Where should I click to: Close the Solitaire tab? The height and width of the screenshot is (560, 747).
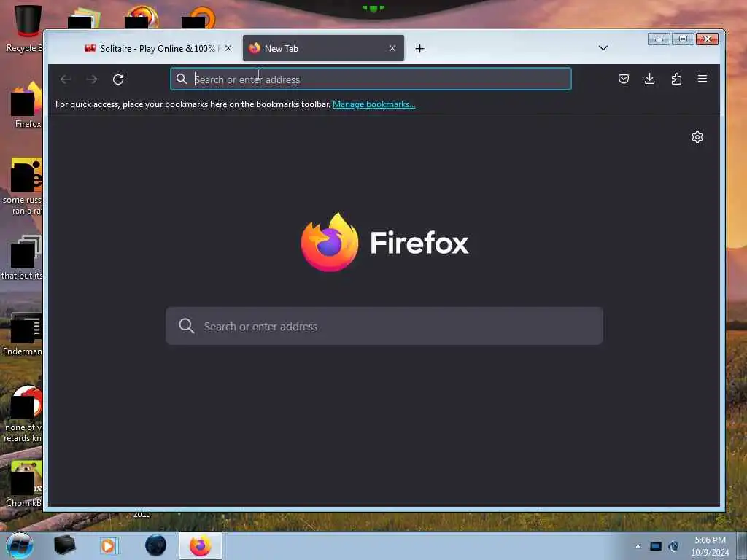228,48
